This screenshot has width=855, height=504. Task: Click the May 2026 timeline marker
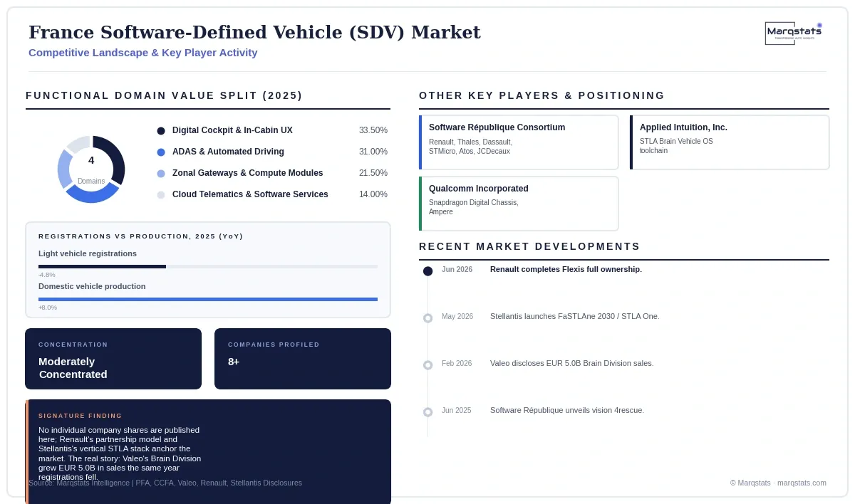pos(427,318)
